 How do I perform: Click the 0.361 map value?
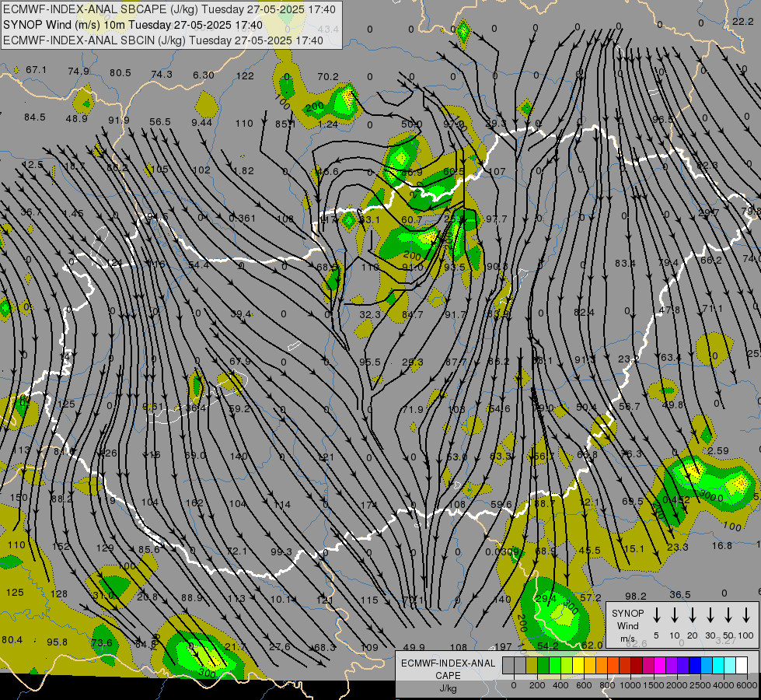tap(243, 218)
